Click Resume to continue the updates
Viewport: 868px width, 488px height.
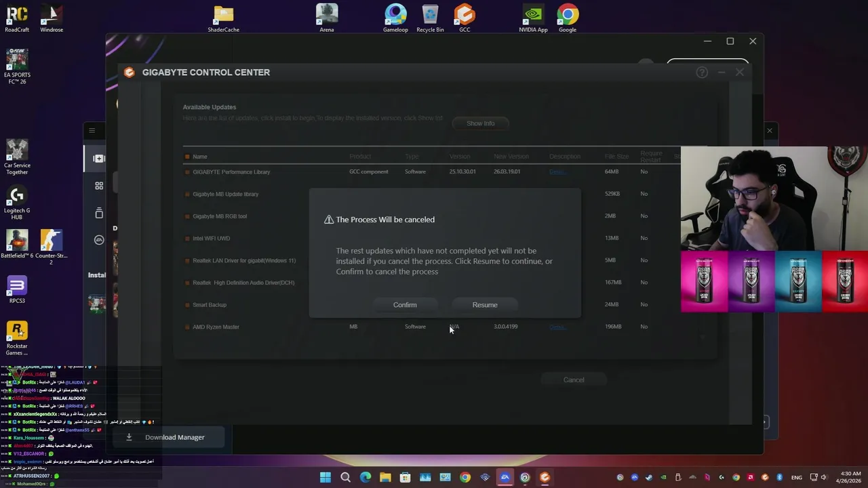485,305
